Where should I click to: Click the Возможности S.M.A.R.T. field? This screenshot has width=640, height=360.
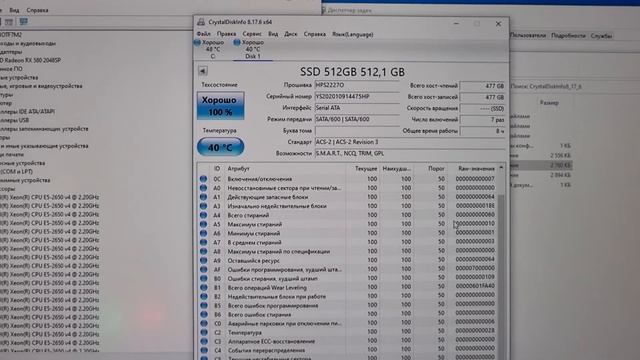coord(410,153)
